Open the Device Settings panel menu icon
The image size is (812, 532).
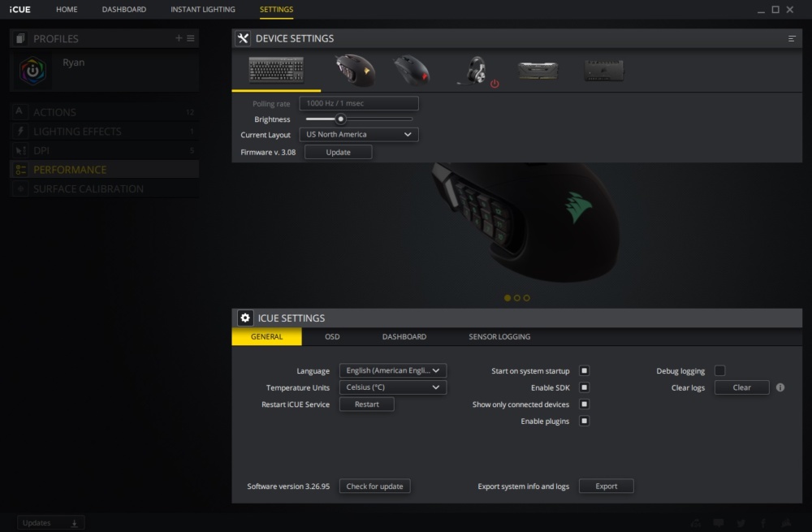click(x=792, y=39)
